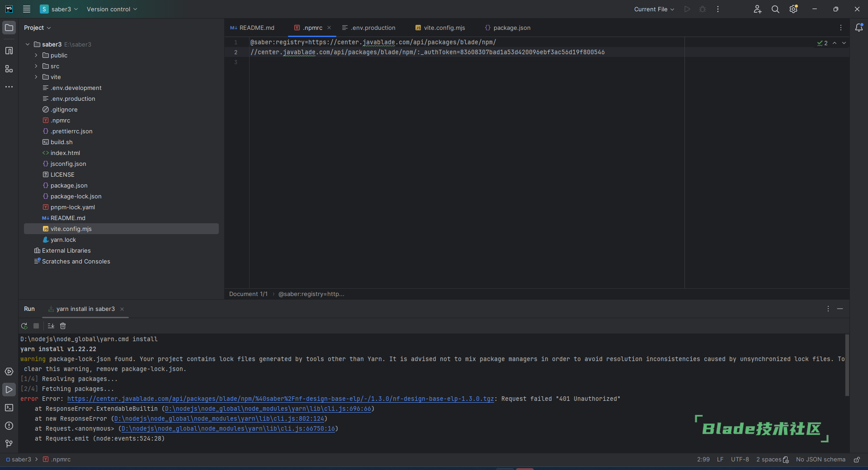The width and height of the screenshot is (868, 470).
Task: Open Run panel options menu
Action: (828, 309)
